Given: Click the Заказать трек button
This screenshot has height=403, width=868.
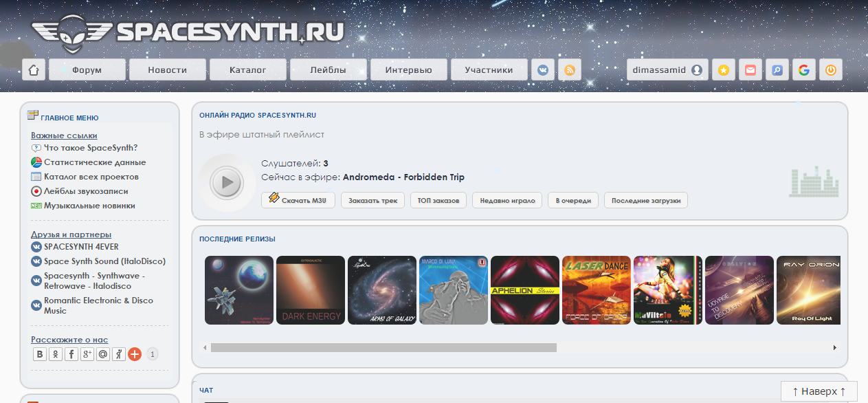Looking at the screenshot, I should click(372, 200).
